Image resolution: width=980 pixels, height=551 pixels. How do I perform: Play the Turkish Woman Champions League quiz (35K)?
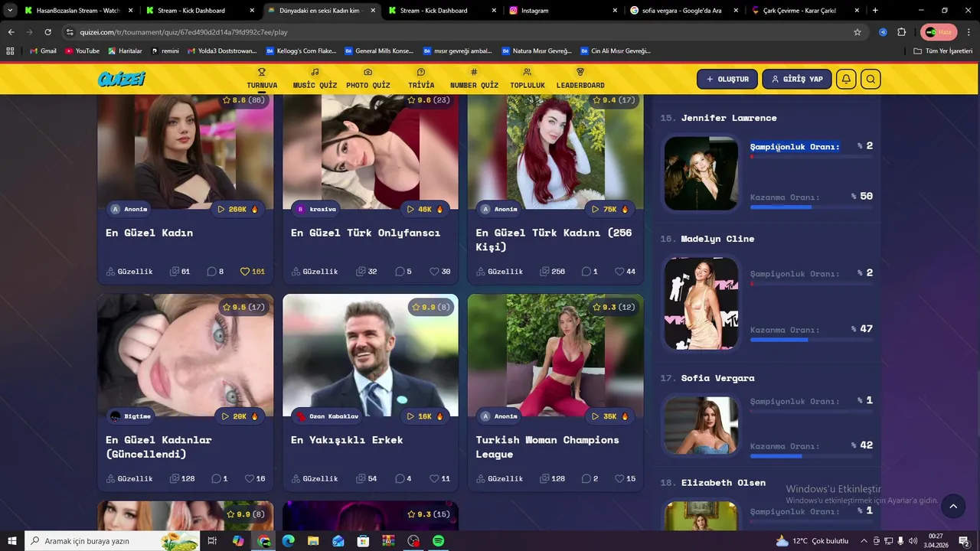[x=610, y=416]
